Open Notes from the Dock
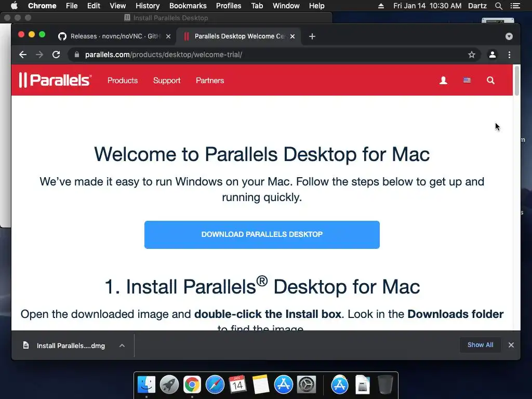 click(x=261, y=385)
